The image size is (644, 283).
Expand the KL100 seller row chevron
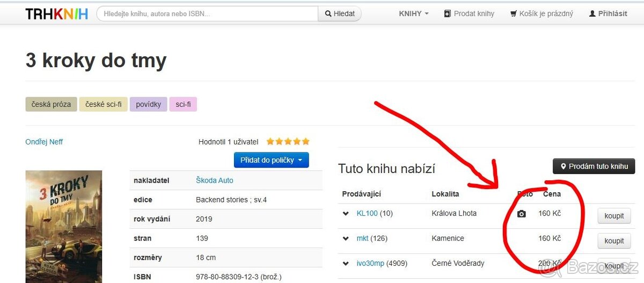346,214
